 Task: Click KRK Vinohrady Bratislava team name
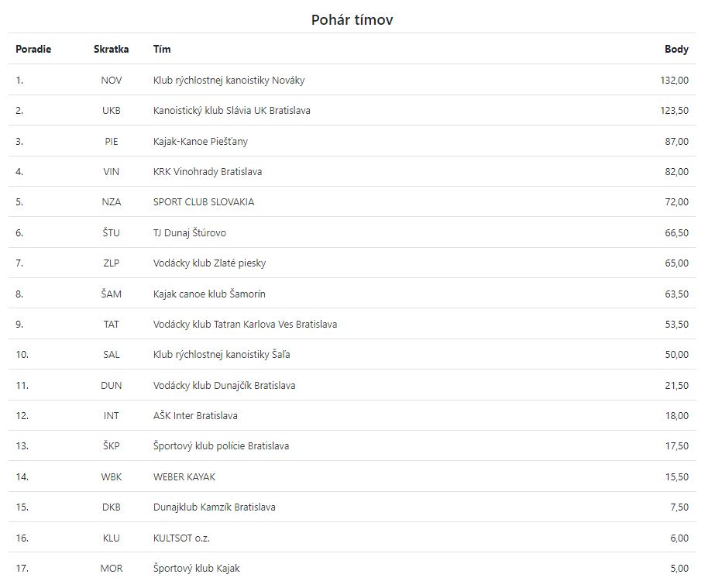208,172
